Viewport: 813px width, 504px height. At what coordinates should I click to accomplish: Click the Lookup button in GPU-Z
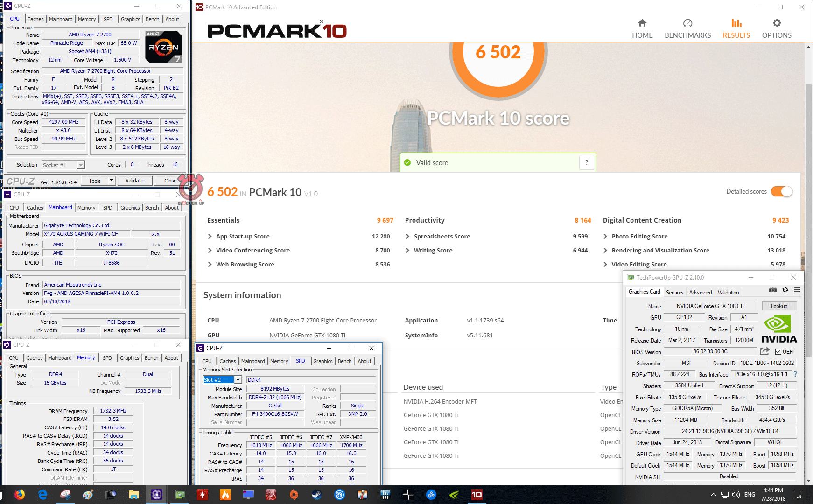779,306
